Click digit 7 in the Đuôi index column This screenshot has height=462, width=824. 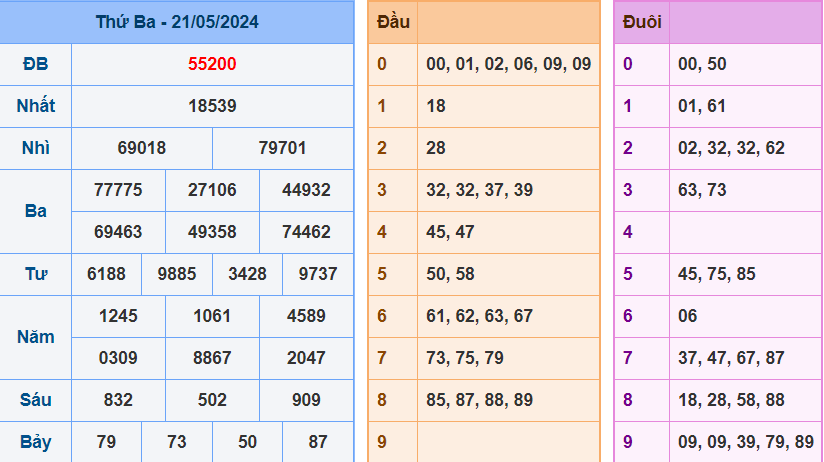tap(628, 358)
